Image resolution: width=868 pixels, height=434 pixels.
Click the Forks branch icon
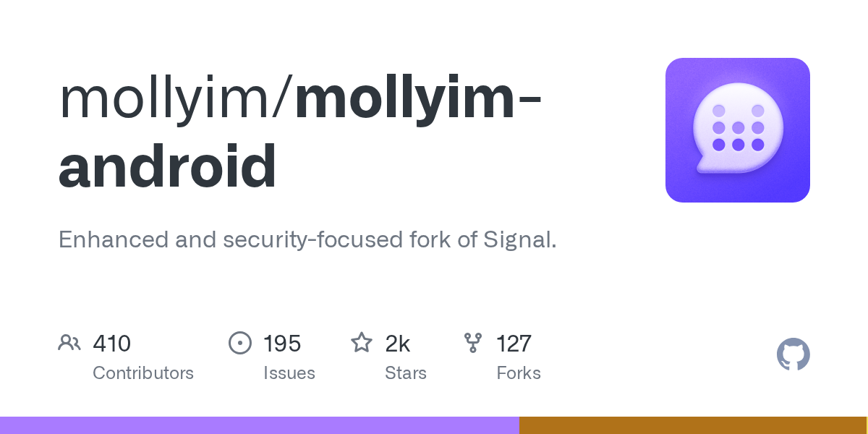[473, 343]
